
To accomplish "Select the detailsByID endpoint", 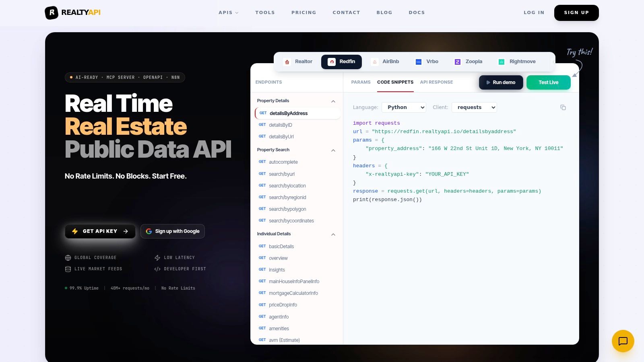I will [297, 125].
